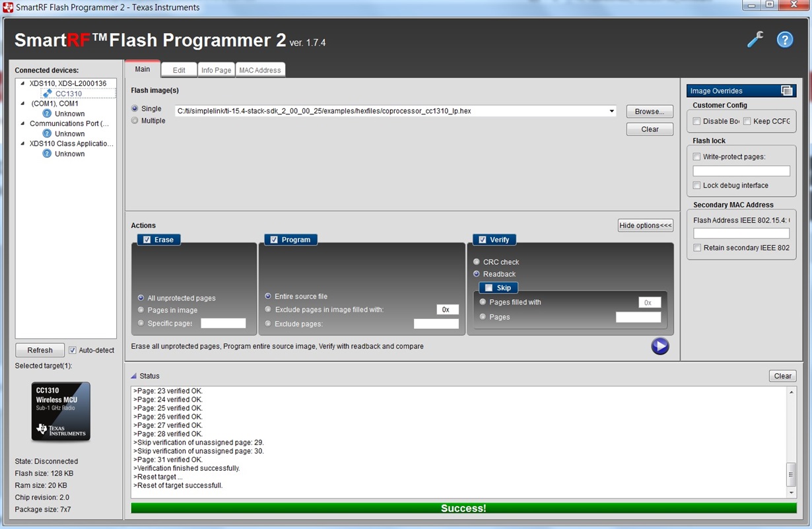Start the flash operation with play button
Image resolution: width=812 pixels, height=529 pixels.
pyautogui.click(x=660, y=346)
